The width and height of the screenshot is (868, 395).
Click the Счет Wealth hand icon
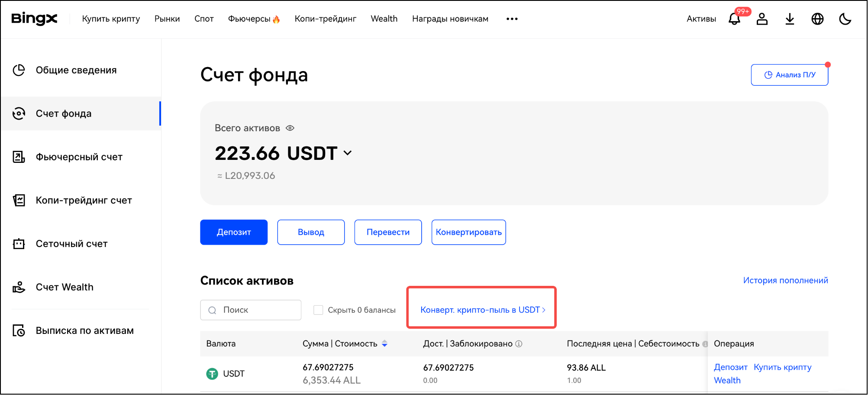(19, 287)
